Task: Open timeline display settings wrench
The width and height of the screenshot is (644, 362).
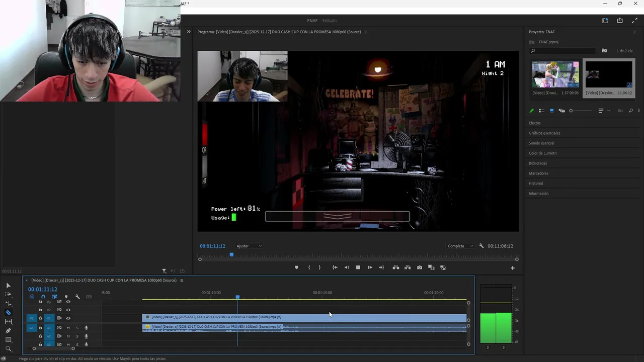Action: click(x=77, y=297)
